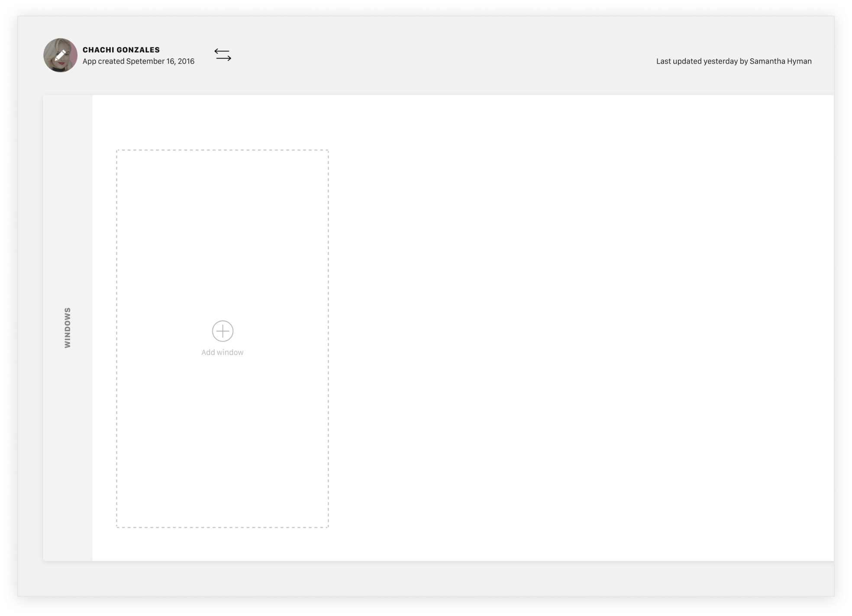This screenshot has height=616, width=852.
Task: Select the WINDOWS vertical tab
Action: point(68,328)
